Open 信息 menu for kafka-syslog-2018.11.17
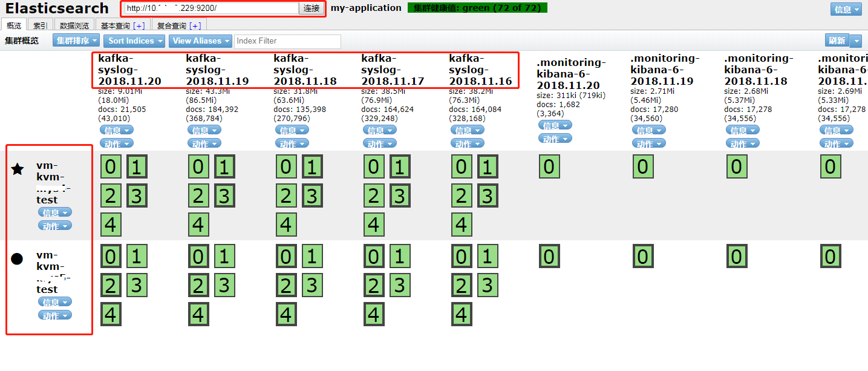Image resolution: width=868 pixels, height=371 pixels. point(380,130)
